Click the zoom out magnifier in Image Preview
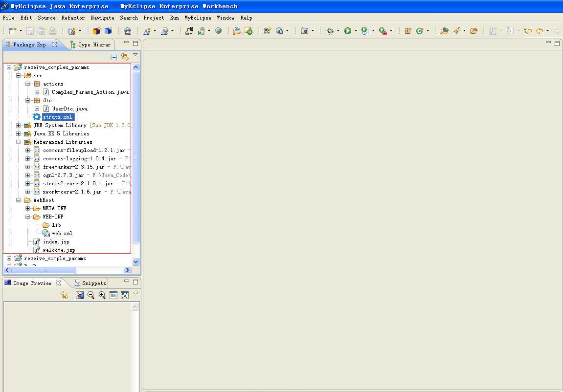The width and height of the screenshot is (563, 392). coord(91,295)
